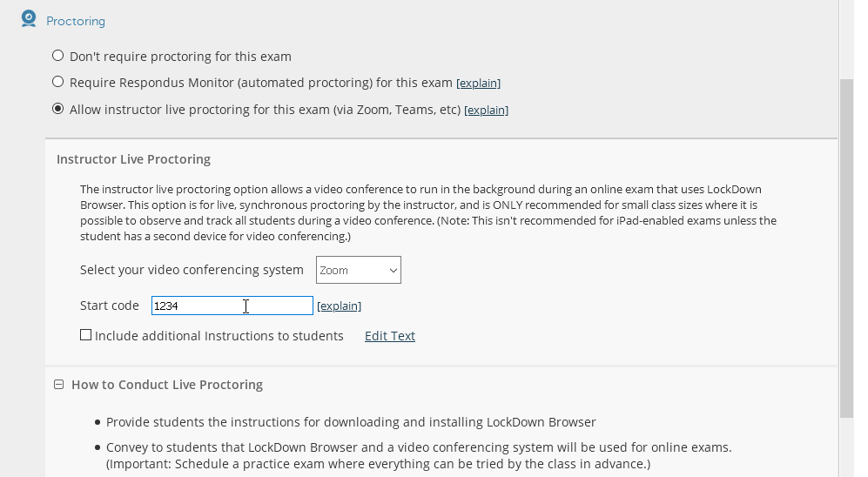Collapse the How to Conduct Live Proctoring section
This screenshot has width=868, height=477.
[58, 384]
